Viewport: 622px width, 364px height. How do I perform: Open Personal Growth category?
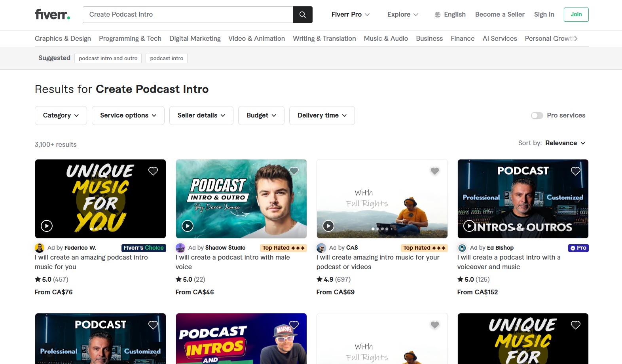coord(549,38)
